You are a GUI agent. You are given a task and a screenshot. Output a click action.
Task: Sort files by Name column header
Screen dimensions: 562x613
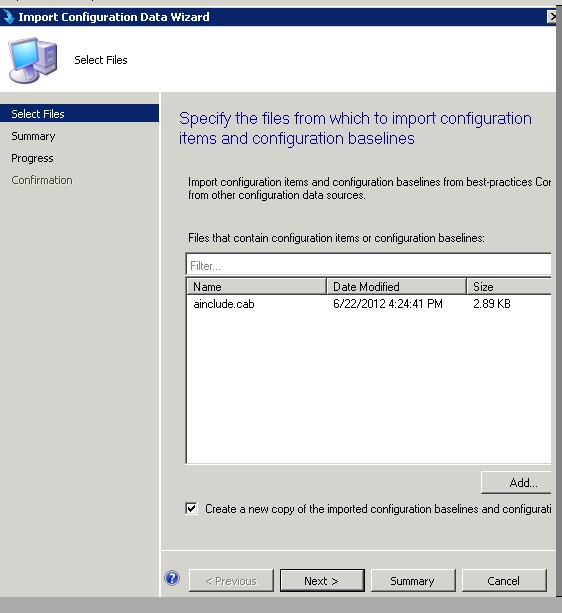click(256, 287)
